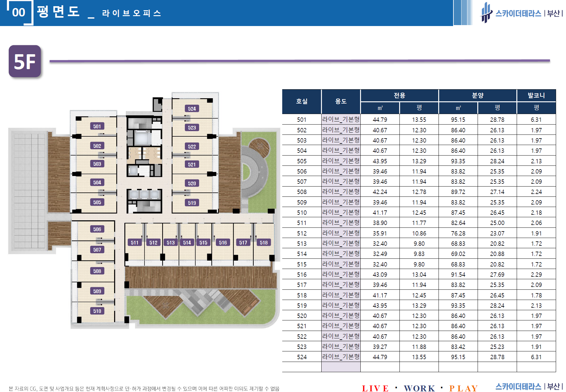This screenshot has height=392, width=566.
Task: Choose room label 521 on the floor plan
Action: point(192,164)
